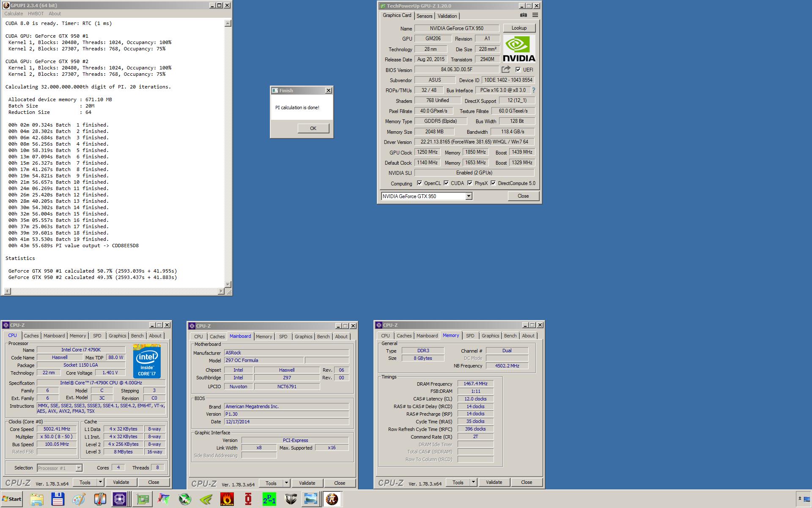
Task: Click the BIOS export share icon
Action: (x=506, y=69)
